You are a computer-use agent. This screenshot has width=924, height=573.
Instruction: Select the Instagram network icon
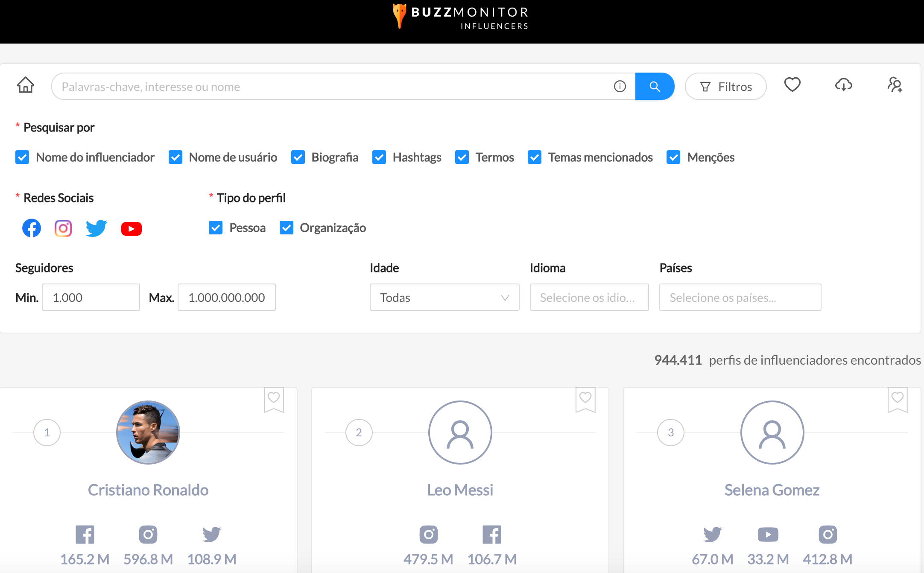pos(63,228)
